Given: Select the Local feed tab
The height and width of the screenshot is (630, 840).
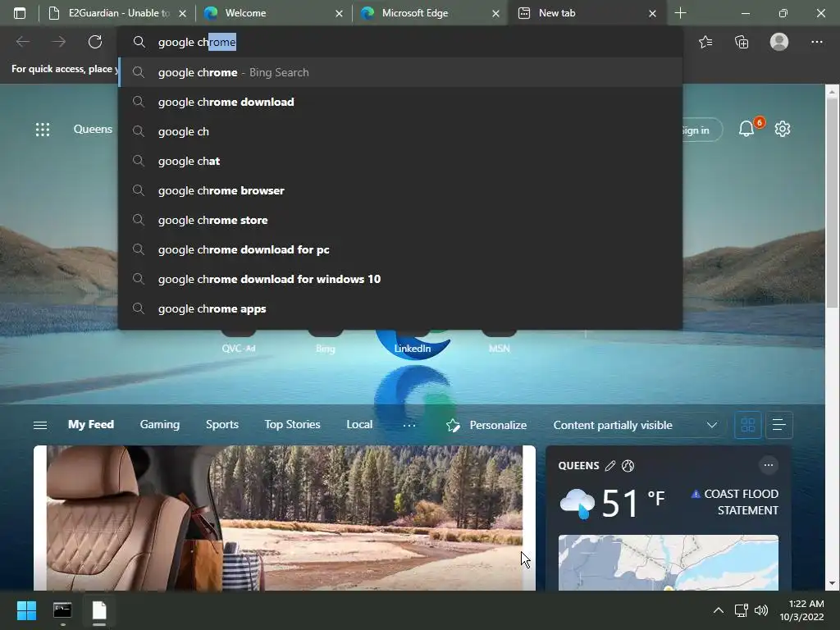Looking at the screenshot, I should pos(359,424).
